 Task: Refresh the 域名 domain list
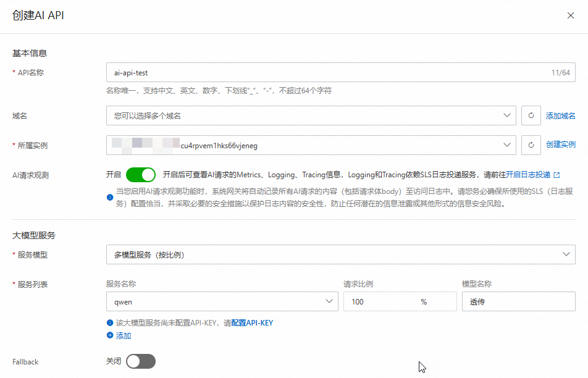point(531,115)
